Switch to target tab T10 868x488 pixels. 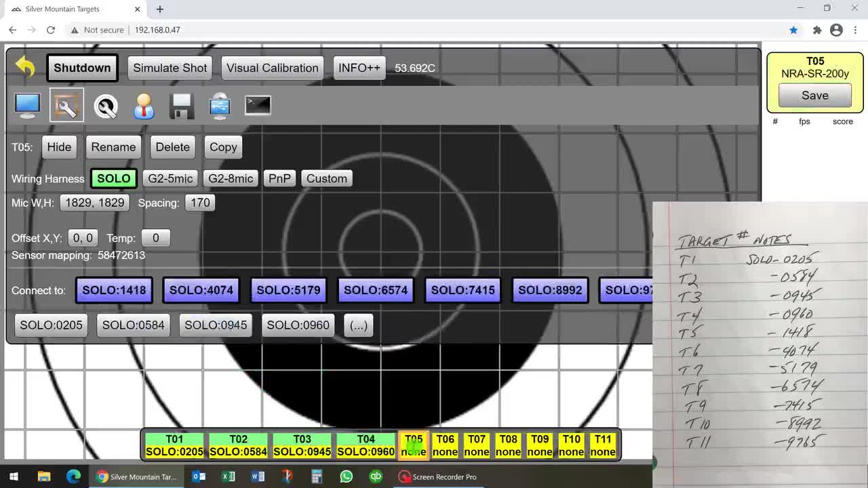(x=571, y=445)
